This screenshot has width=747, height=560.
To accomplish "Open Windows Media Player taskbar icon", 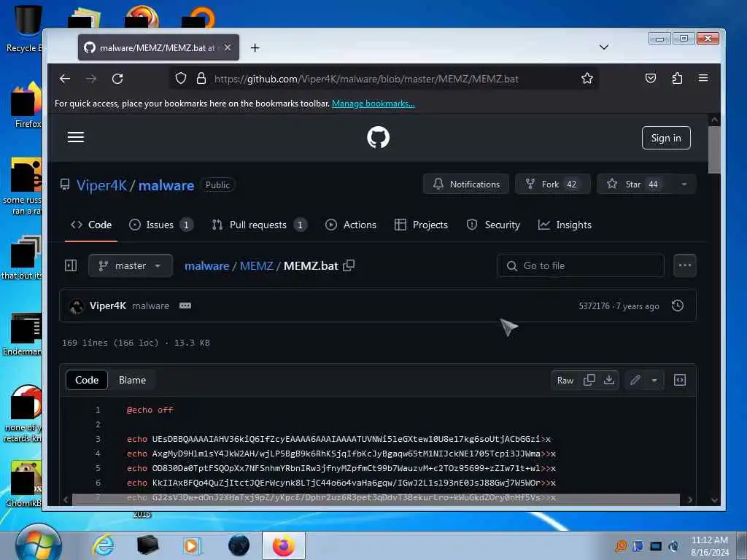I will 192,545.
